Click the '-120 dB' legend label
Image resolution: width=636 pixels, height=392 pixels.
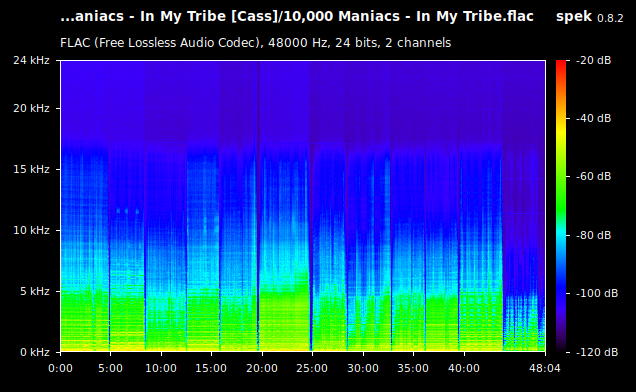click(x=597, y=352)
